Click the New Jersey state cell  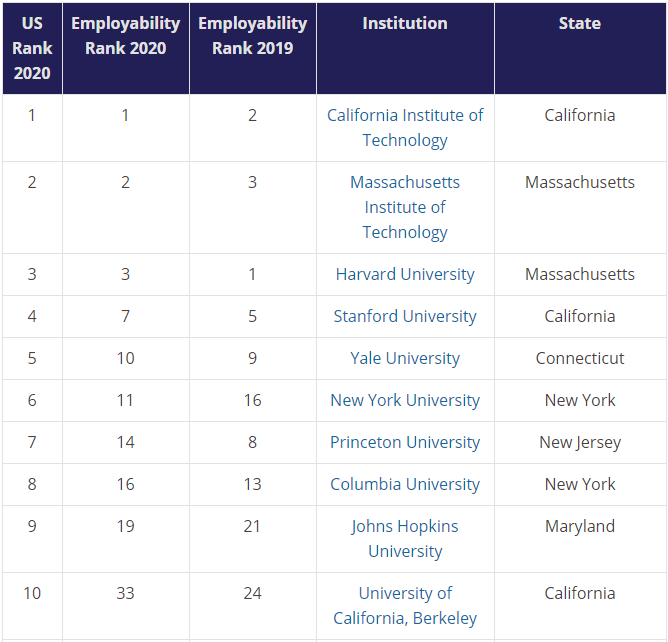[x=580, y=442]
